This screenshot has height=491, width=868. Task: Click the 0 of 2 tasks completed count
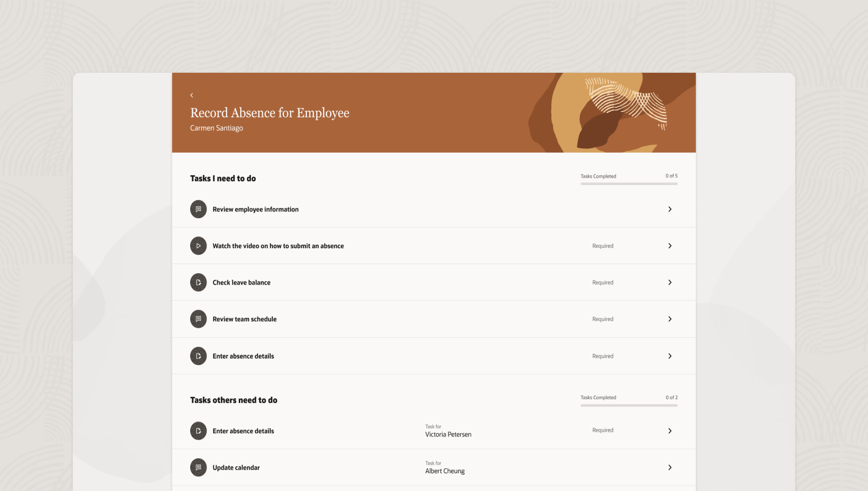click(x=671, y=397)
